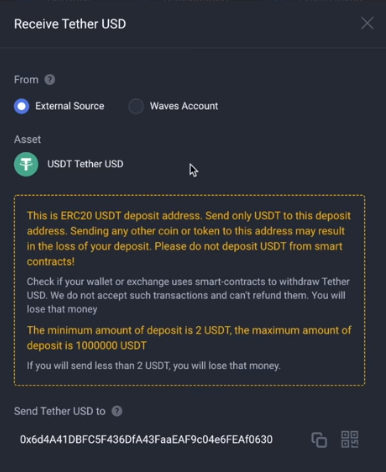Show the QR code for deposit address

click(x=350, y=439)
